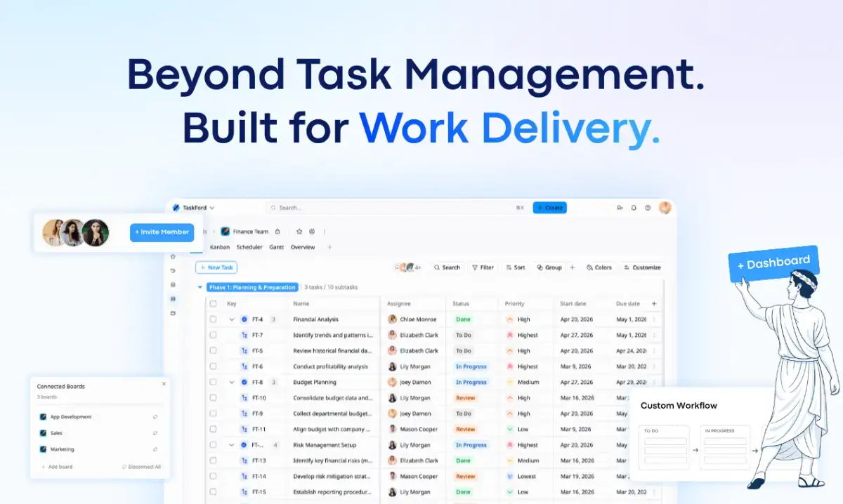The image size is (843, 504).
Task: Toggle the select-all checkbox in the header row
Action: click(x=213, y=304)
